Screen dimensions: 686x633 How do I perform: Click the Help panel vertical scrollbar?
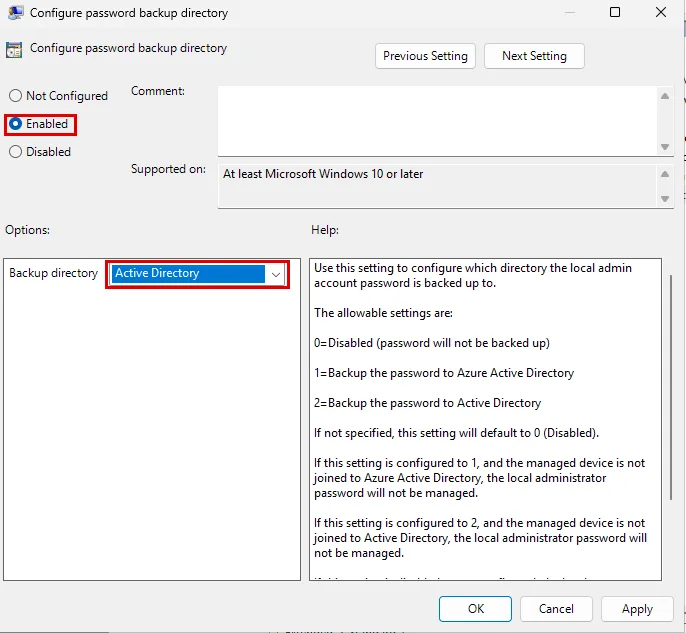click(x=671, y=387)
